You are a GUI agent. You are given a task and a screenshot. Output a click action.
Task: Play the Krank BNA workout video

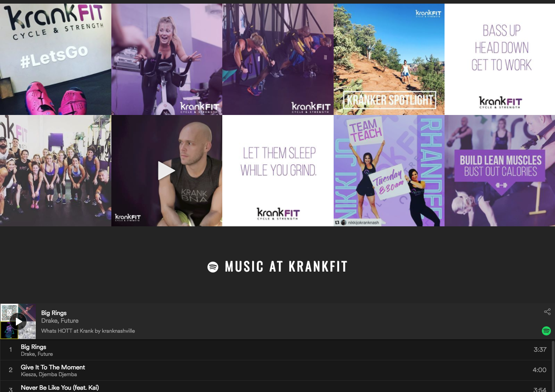(x=167, y=171)
